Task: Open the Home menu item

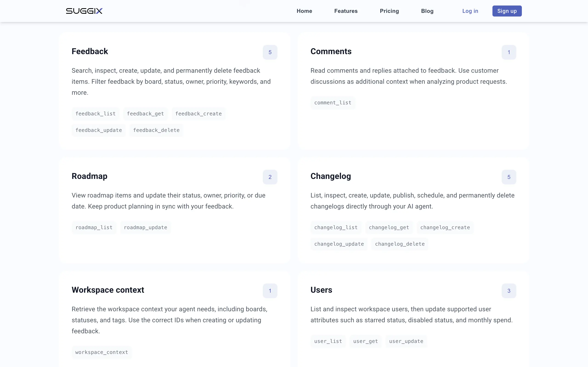Action: point(304,11)
